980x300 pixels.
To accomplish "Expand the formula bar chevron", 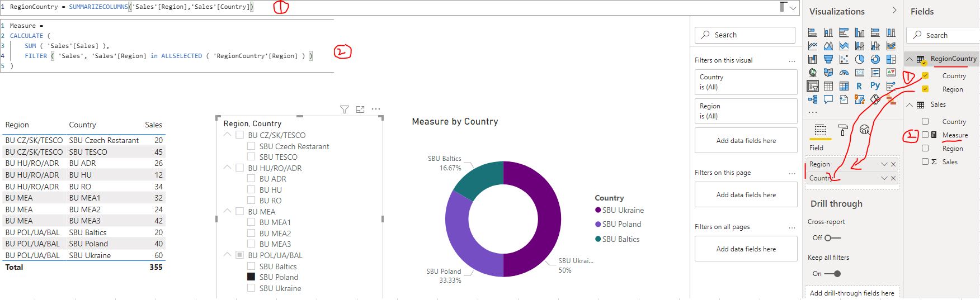I will 793,8.
